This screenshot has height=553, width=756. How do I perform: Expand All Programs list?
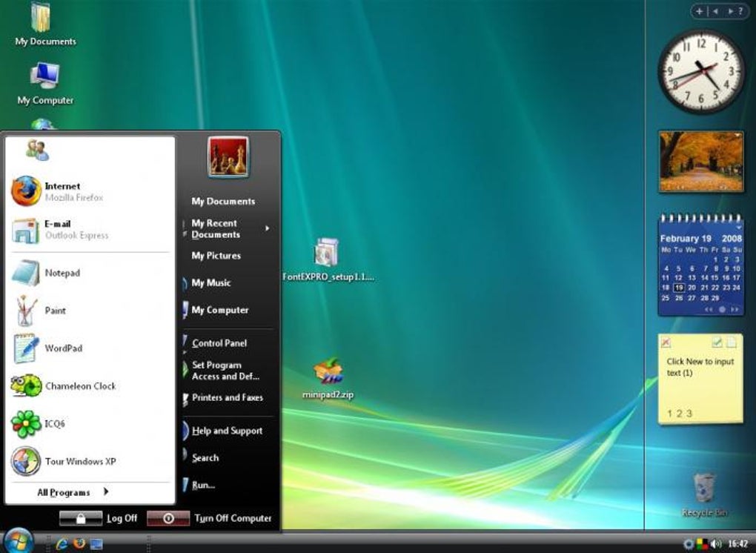tap(73, 492)
